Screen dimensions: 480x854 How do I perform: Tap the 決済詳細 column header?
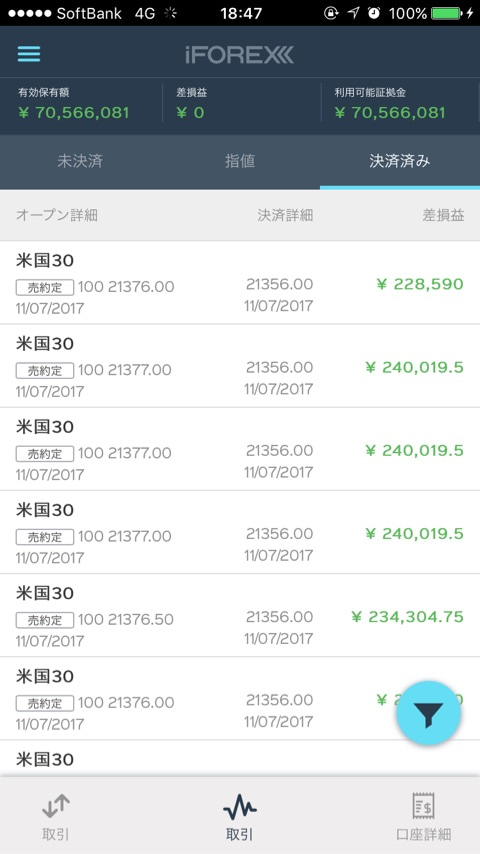[x=285, y=215]
